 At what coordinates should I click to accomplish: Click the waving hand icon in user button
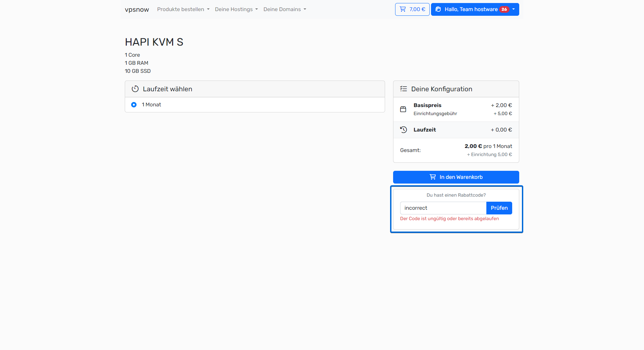(x=438, y=9)
